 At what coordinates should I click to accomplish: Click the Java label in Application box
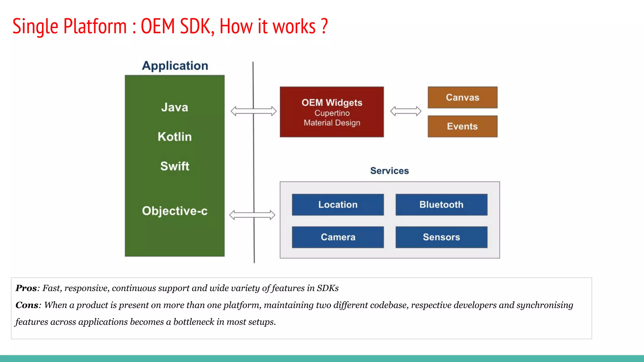click(x=175, y=107)
